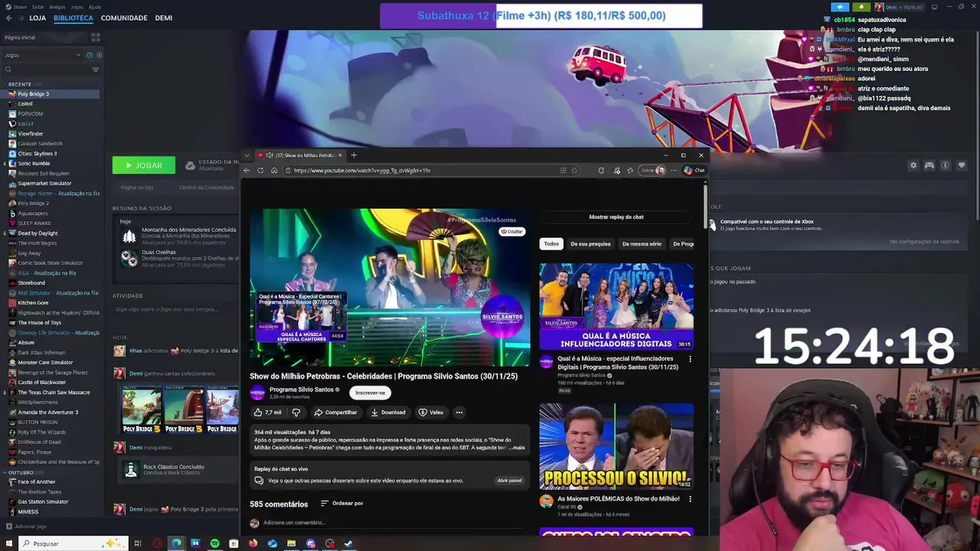Select Poly Bridge 3 in the library list
Viewport: 980px width, 551px height.
coord(51,94)
